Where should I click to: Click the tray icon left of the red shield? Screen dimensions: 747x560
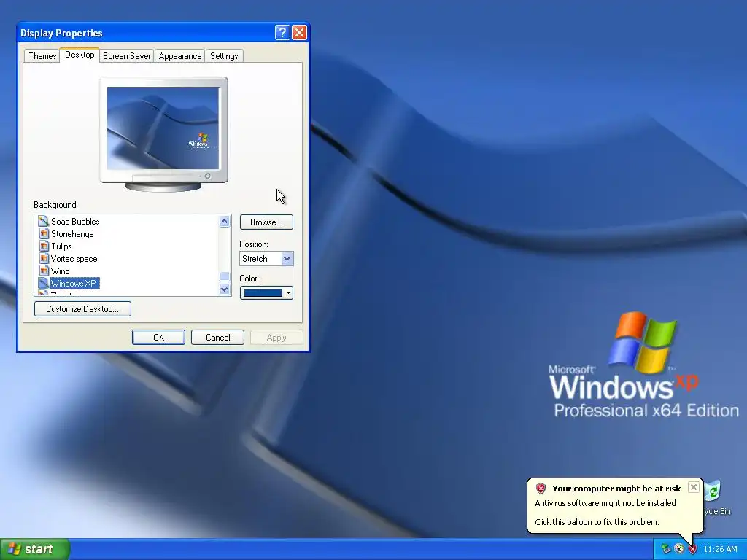[x=679, y=549]
